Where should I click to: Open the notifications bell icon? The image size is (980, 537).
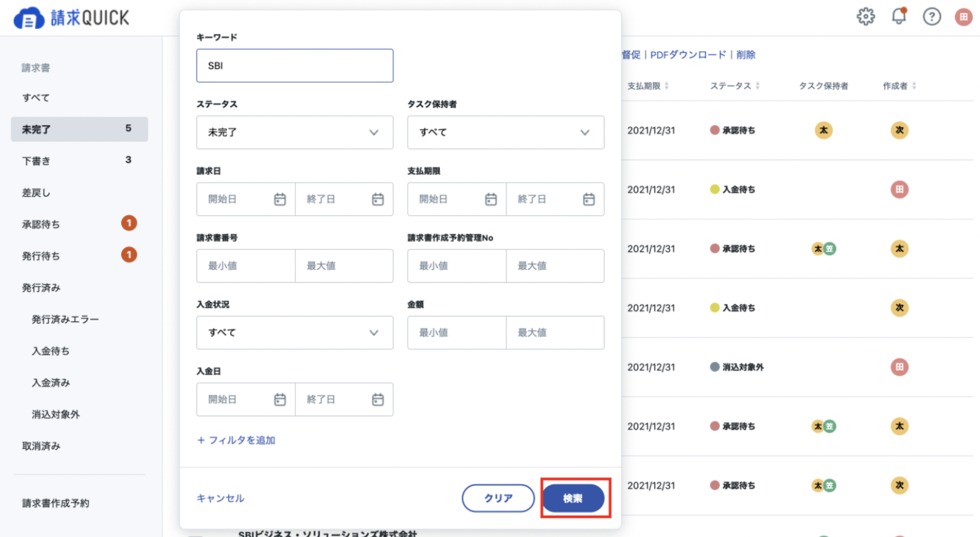pyautogui.click(x=898, y=17)
